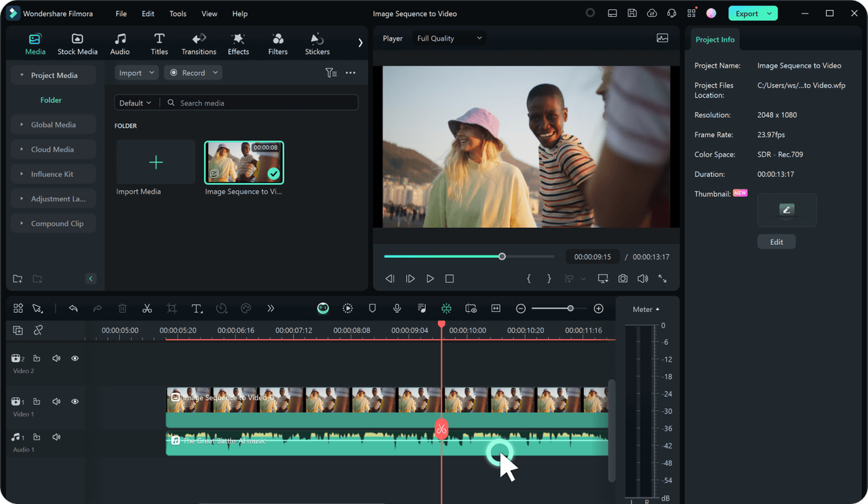Add a marker with the shield icon
868x504 pixels.
372,309
